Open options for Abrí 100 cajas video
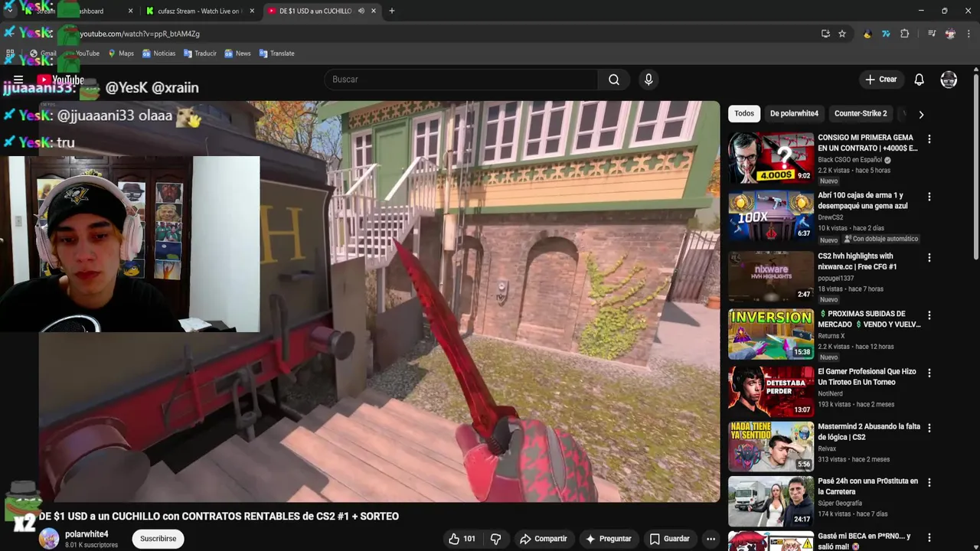This screenshot has height=551, width=980. (929, 197)
